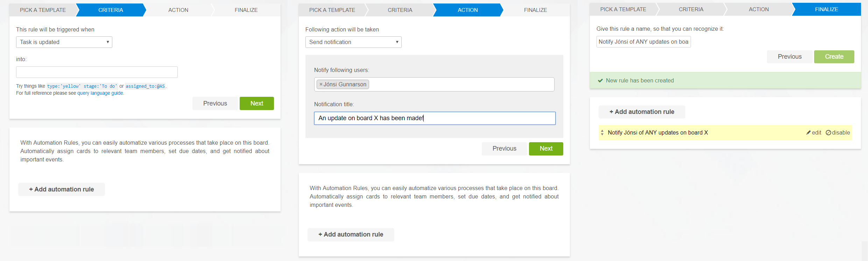Image resolution: width=868 pixels, height=261 pixels.
Task: Click the FINALIZE step in the right wizard
Action: tap(826, 9)
